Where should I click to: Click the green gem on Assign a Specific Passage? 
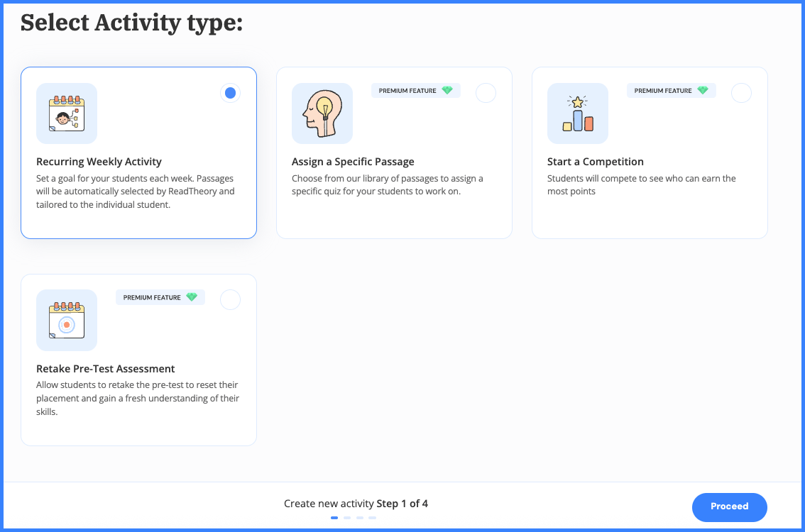tap(447, 90)
